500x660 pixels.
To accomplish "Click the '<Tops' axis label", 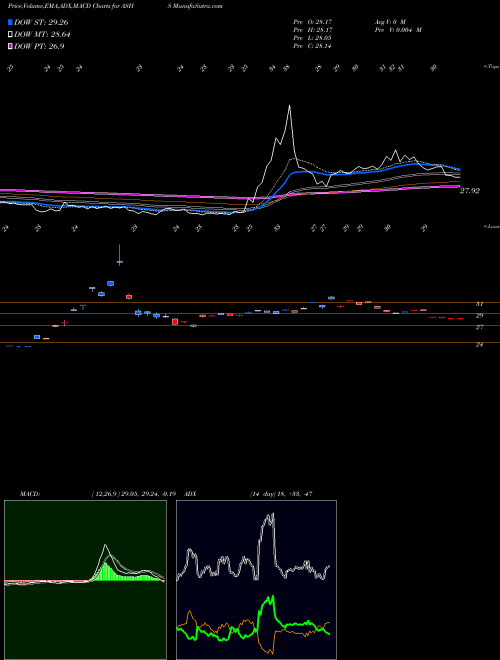I will click(491, 67).
